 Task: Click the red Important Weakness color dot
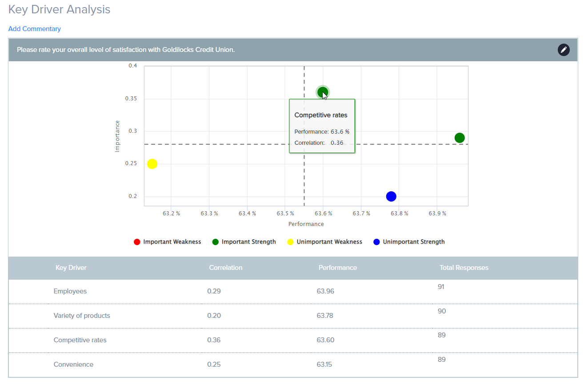click(x=137, y=242)
